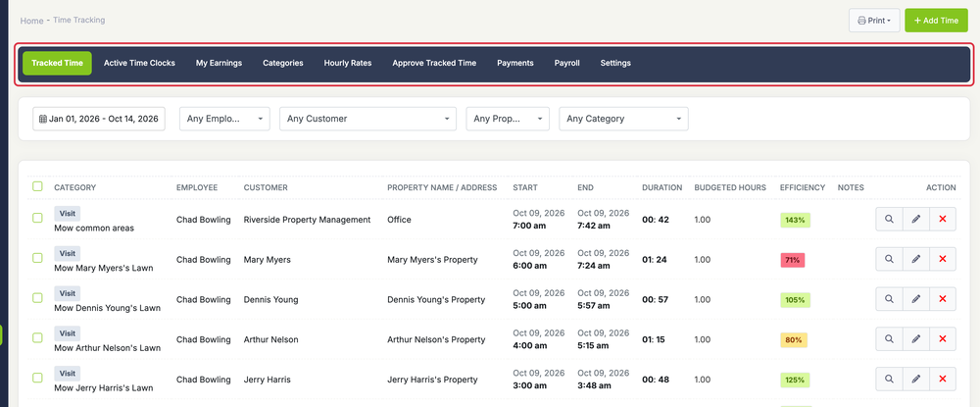Click the Visit tag on Mow common areas
This screenshot has height=407, width=980.
[68, 213]
